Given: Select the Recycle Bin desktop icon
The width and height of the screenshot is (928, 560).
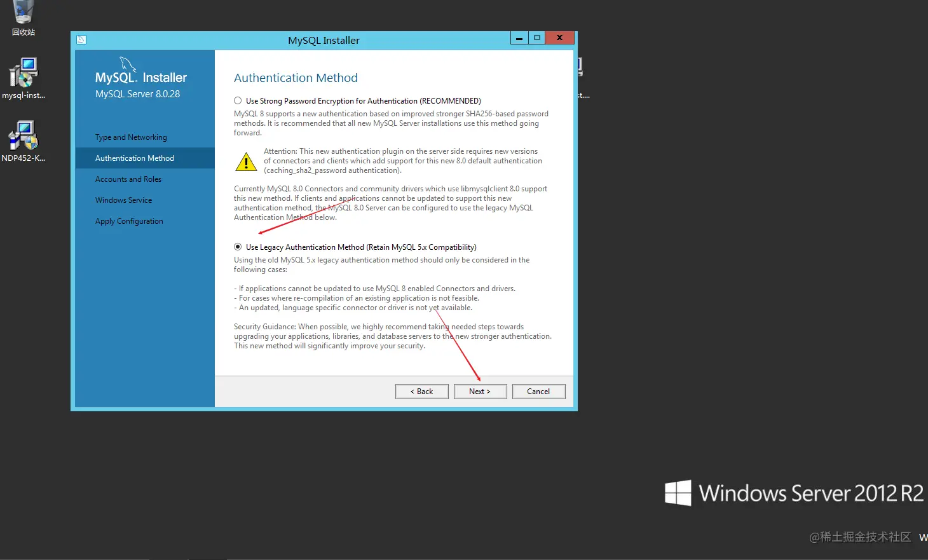Looking at the screenshot, I should coord(24,18).
